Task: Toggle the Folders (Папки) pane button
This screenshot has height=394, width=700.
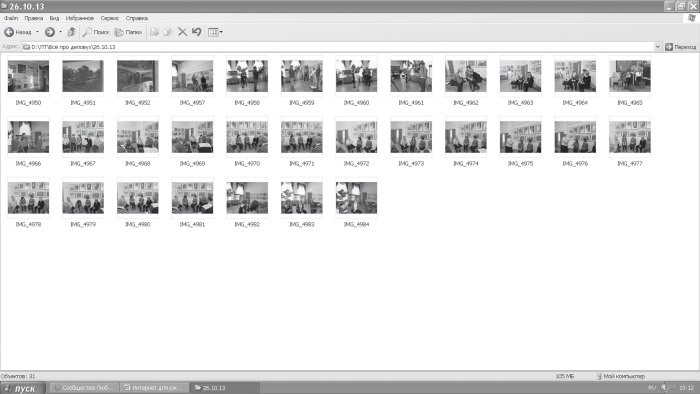Action: [x=128, y=32]
